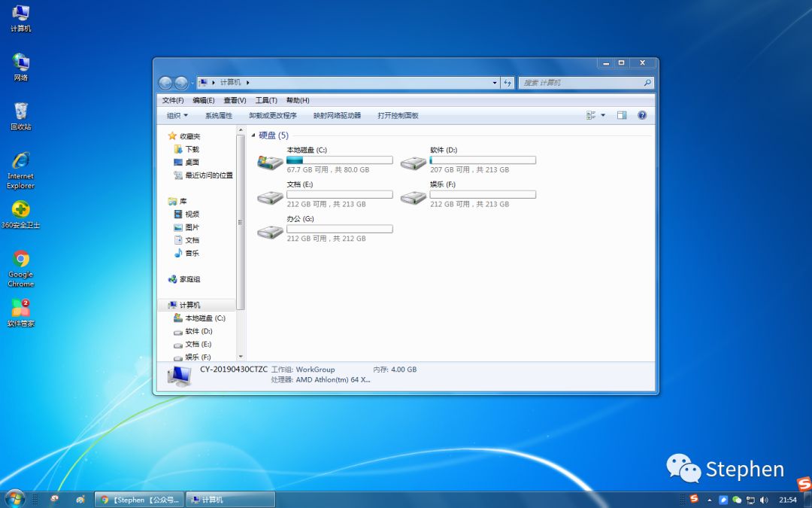Select 本地磁盘 (C:) in navigation tree
Viewport: 812px width, 508px height.
pyautogui.click(x=199, y=318)
